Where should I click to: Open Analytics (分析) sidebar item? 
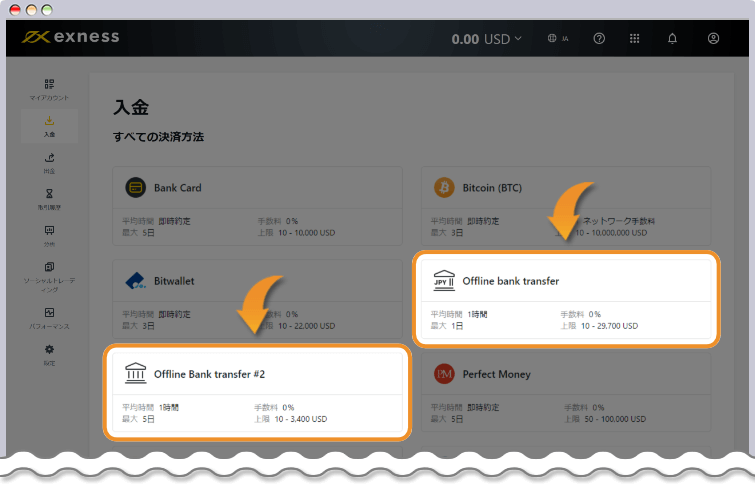coord(49,236)
